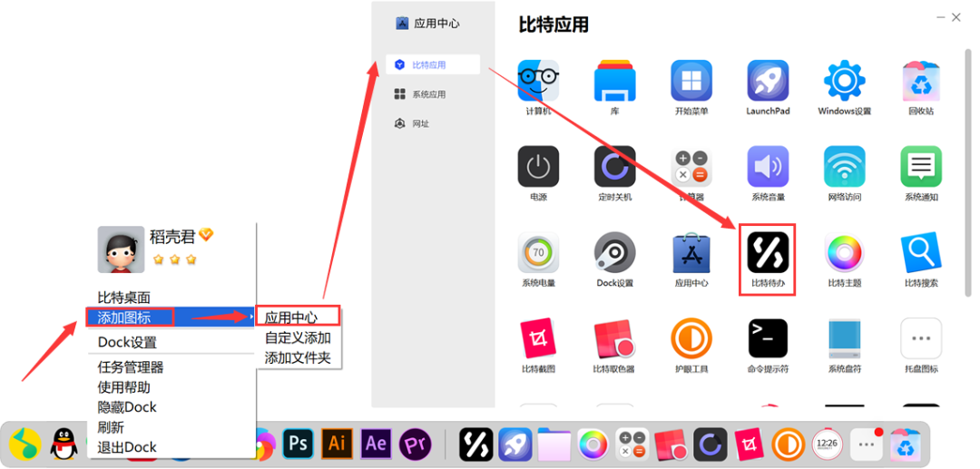
Task: Open the 开始菜单 app icon
Action: tap(691, 81)
